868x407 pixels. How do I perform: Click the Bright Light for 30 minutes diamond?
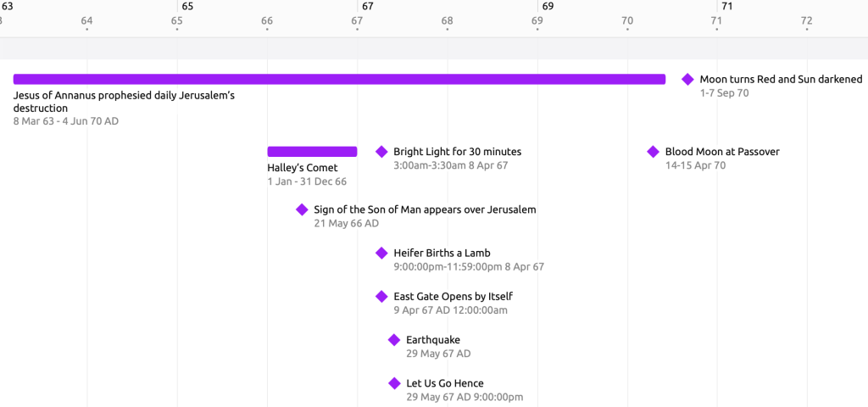pyautogui.click(x=381, y=152)
